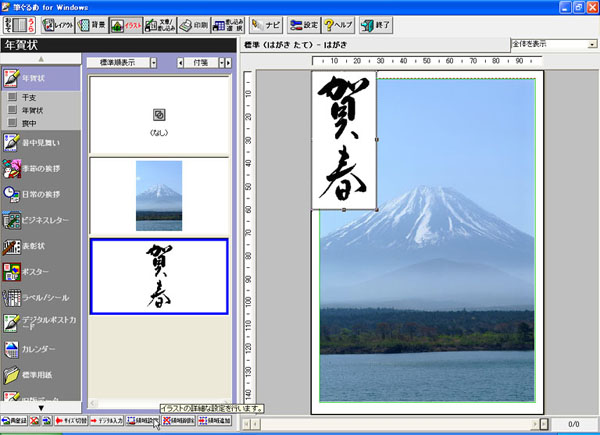Screen dimensions: 600x435
Task: Click the 背景 (Background) toolbar icon
Action: click(x=91, y=23)
